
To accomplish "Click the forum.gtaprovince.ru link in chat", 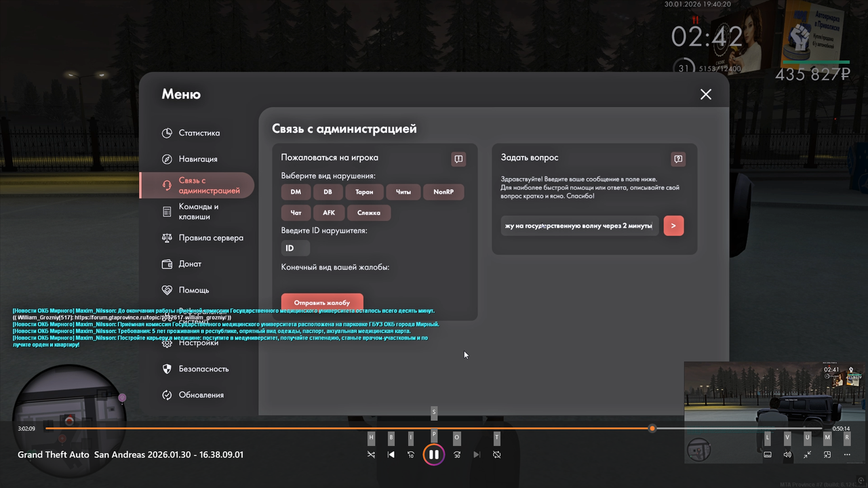I will click(x=153, y=317).
